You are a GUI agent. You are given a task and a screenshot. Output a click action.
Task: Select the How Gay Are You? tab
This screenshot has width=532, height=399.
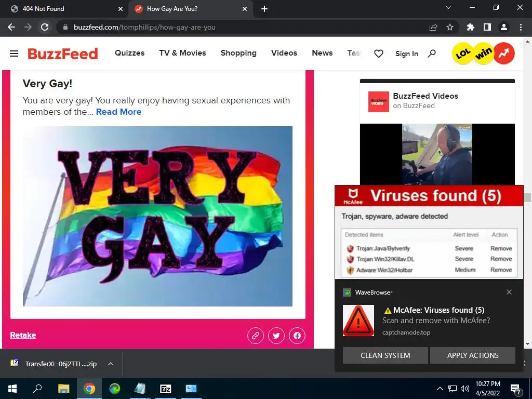pyautogui.click(x=191, y=9)
